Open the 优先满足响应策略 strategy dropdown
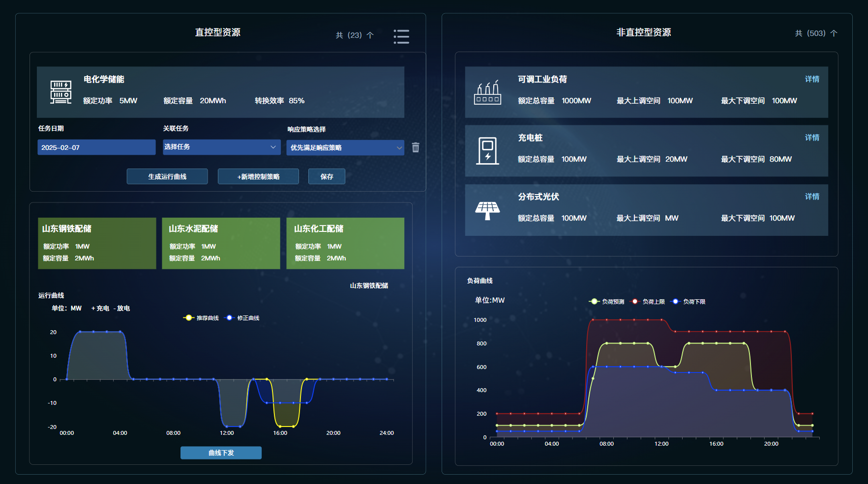This screenshot has width=868, height=484. [345, 147]
